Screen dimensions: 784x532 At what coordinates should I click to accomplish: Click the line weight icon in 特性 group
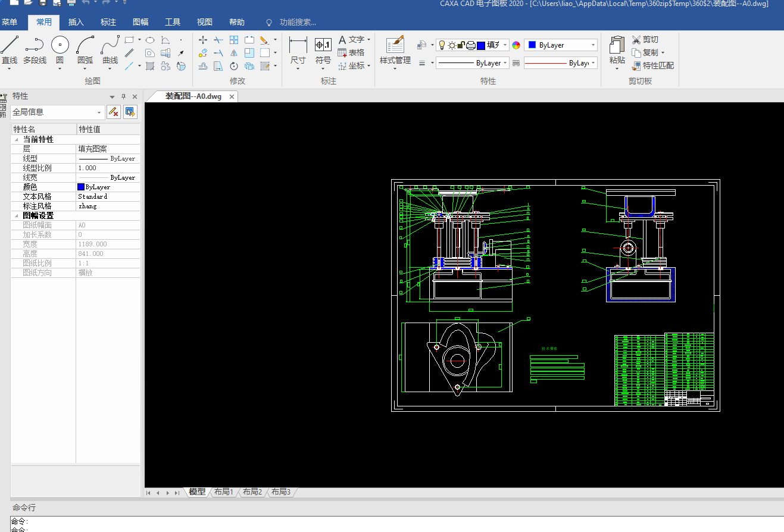tap(422, 62)
